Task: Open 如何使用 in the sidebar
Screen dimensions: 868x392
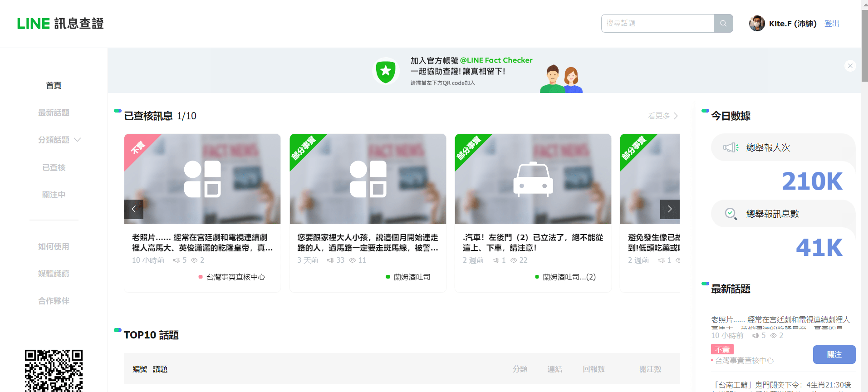Action: click(54, 246)
